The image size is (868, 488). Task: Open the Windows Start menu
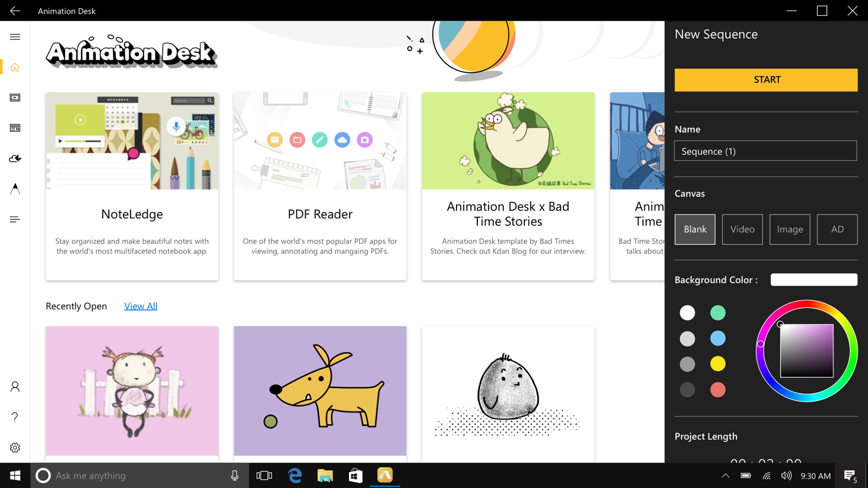(15, 475)
